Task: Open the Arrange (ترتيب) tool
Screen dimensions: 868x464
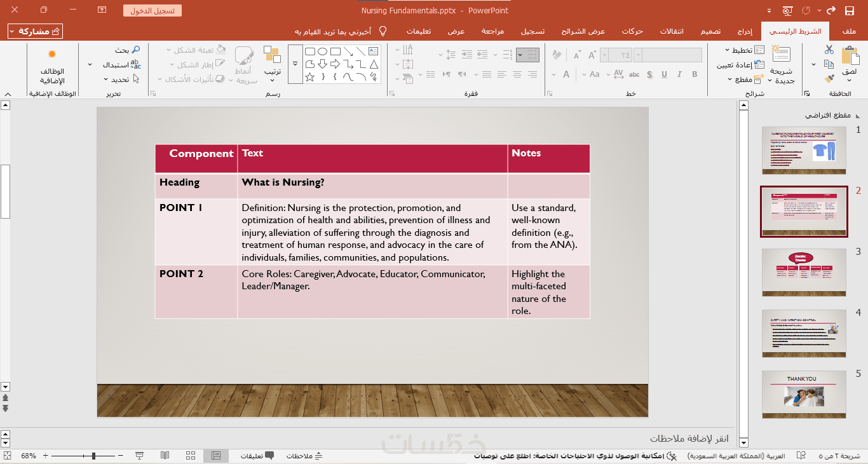Action: 272,63
